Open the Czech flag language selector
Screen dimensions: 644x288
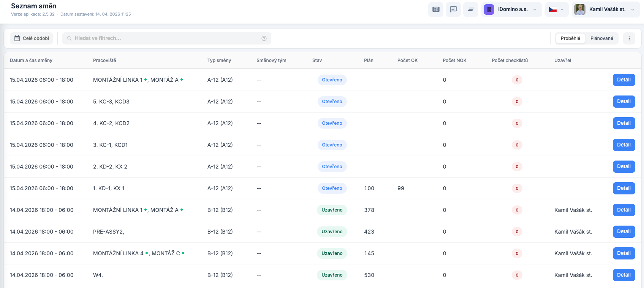coord(557,10)
